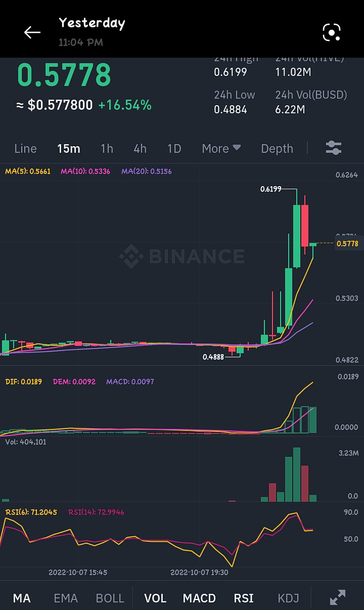Switch chart to Line view
This screenshot has width=364, height=610.
[x=25, y=148]
